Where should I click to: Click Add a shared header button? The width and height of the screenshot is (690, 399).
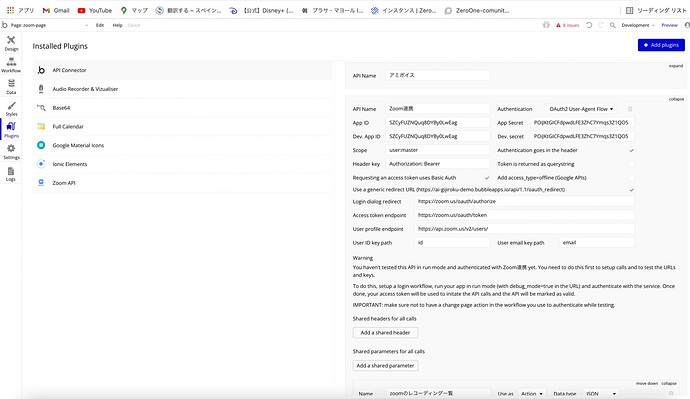coord(385,333)
